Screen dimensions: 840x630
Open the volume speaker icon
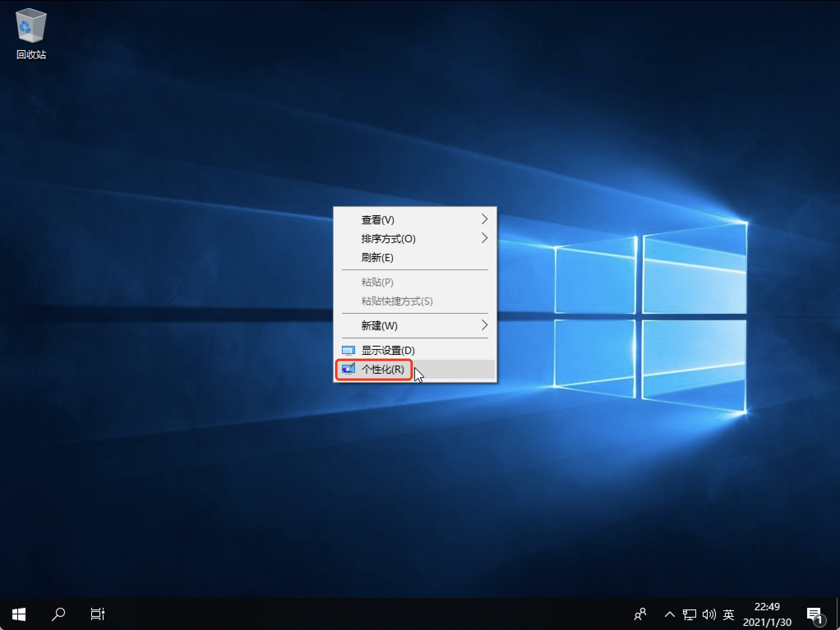709,614
